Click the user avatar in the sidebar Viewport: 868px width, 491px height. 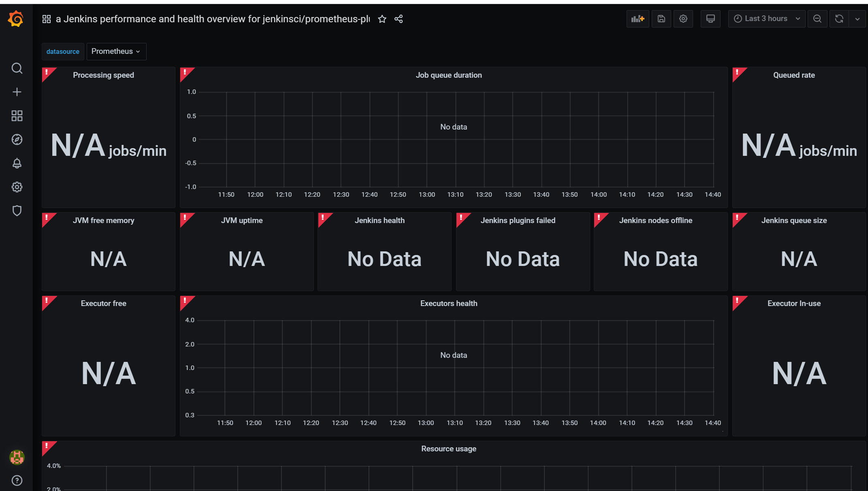pyautogui.click(x=17, y=457)
